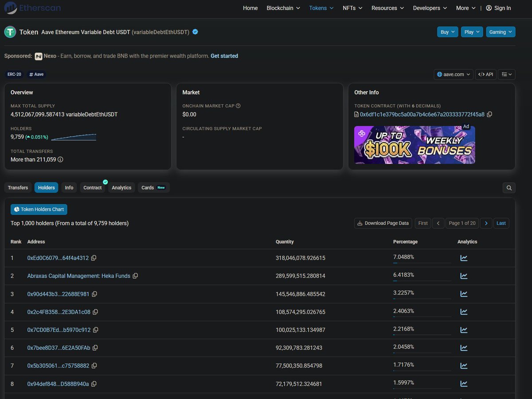The width and height of the screenshot is (532, 399).
Task: Click the blue verified checkmark badge
Action: (x=195, y=32)
